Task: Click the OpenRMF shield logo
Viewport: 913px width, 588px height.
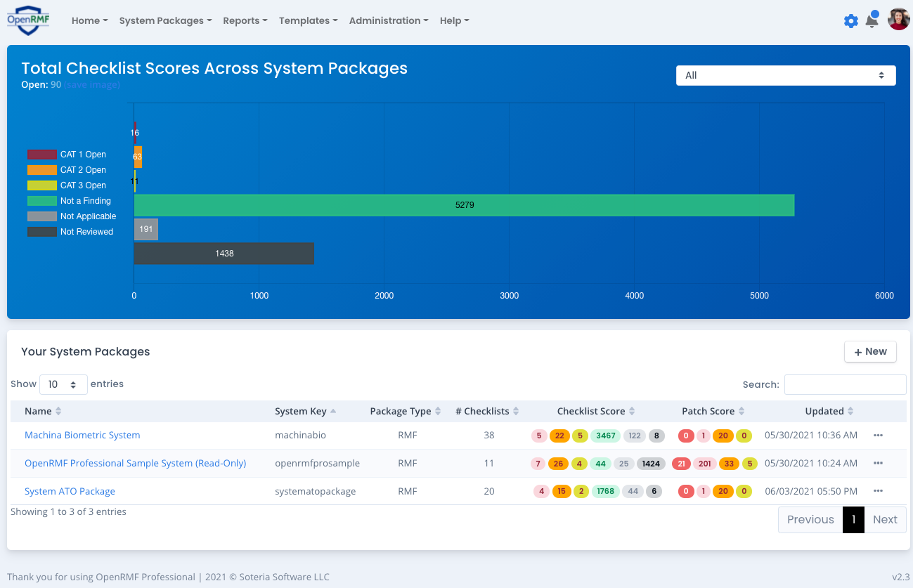Action: tap(27, 20)
